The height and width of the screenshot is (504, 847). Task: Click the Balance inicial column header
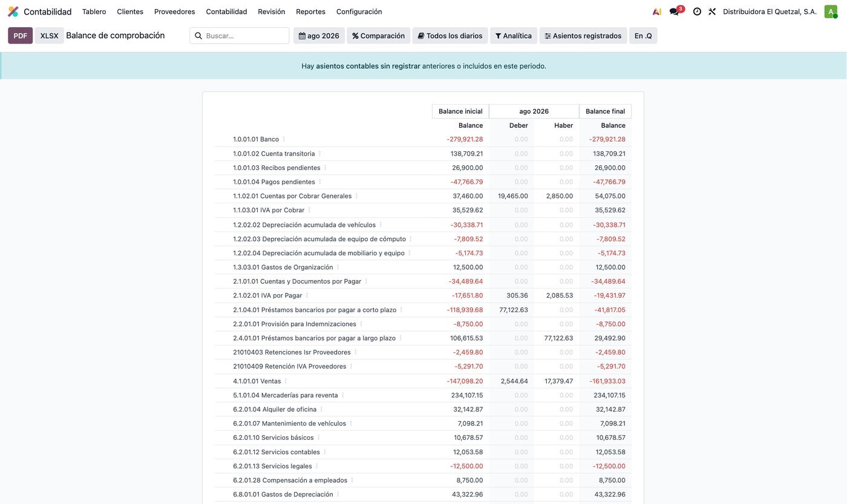[460, 111]
